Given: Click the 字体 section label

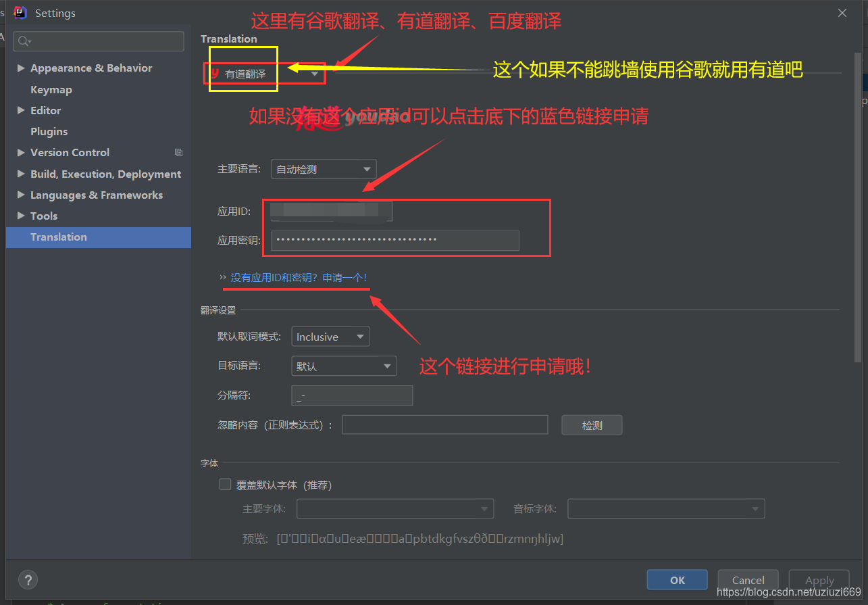Looking at the screenshot, I should coord(209,464).
